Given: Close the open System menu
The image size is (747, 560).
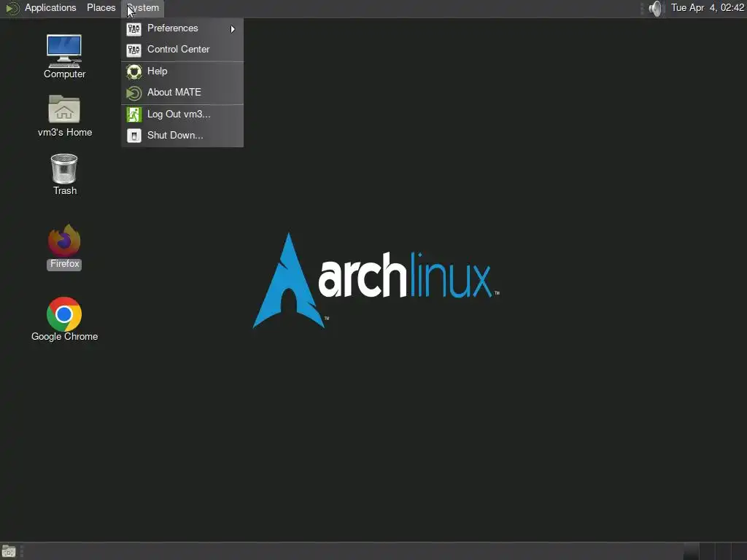Looking at the screenshot, I should point(143,8).
